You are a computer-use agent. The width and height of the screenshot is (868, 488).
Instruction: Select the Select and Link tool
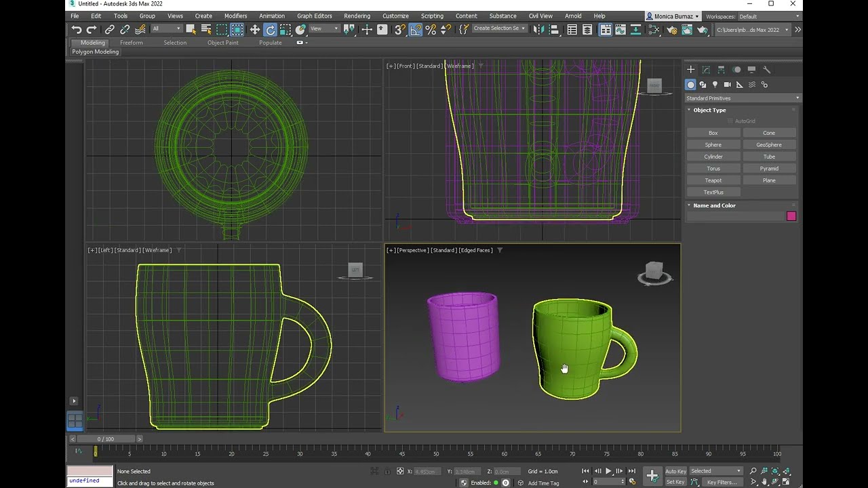(110, 29)
